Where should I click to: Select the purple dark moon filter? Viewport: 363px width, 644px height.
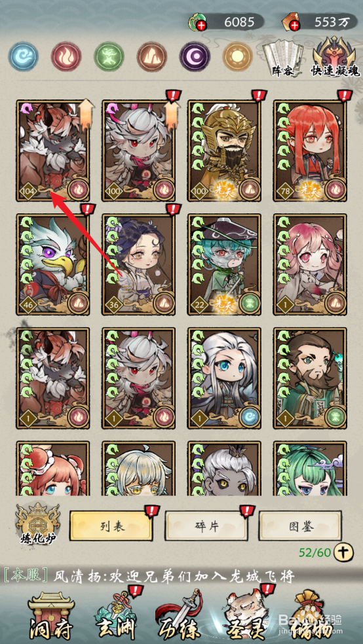195,56
